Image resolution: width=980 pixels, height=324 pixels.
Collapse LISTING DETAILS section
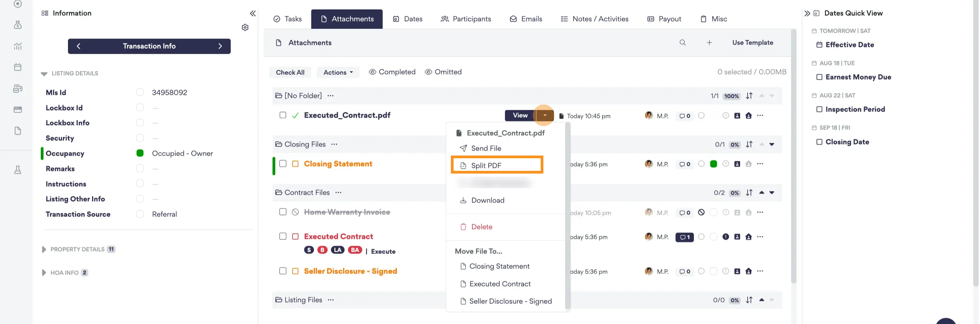point(44,73)
